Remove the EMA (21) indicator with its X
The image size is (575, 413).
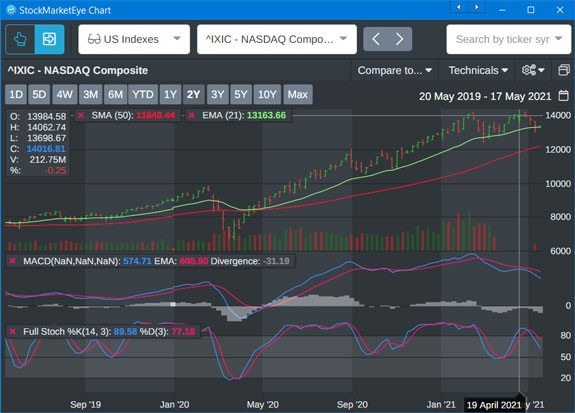192,116
